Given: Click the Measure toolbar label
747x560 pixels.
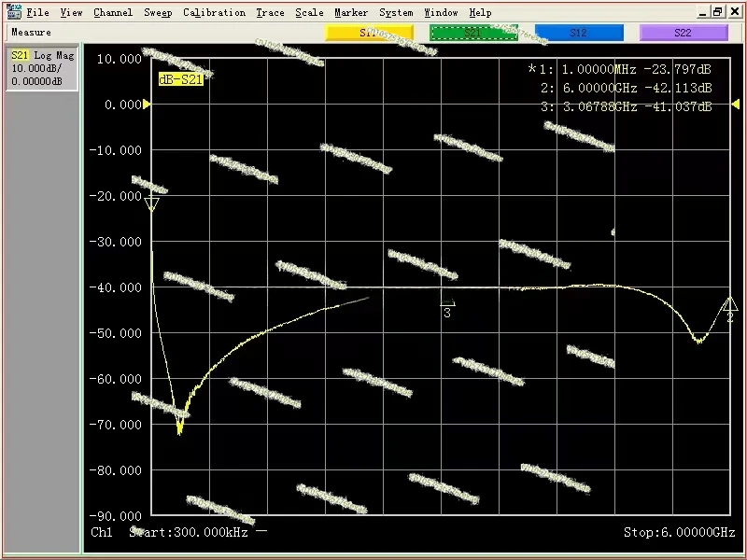Looking at the screenshot, I should tap(32, 33).
